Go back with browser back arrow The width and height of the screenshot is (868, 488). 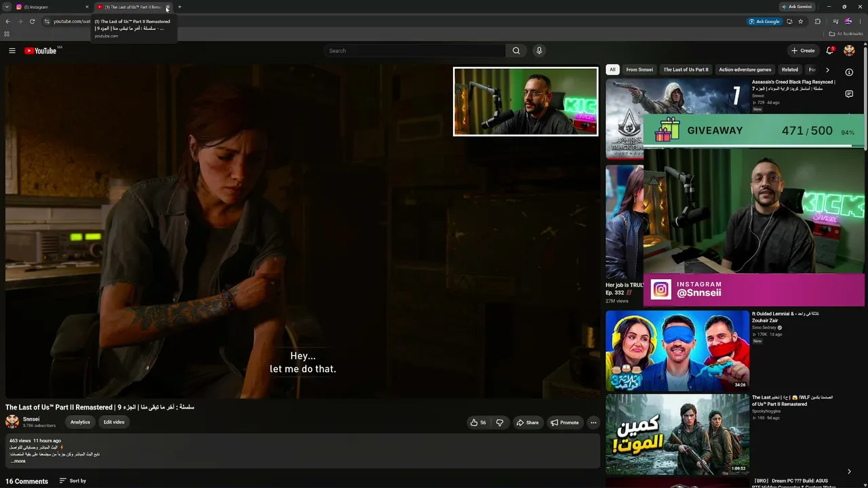click(7, 21)
